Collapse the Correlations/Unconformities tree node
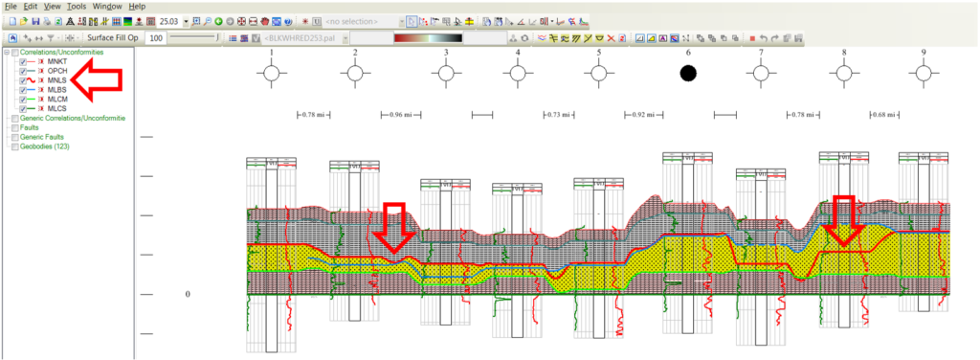The image size is (980, 360). [7, 53]
